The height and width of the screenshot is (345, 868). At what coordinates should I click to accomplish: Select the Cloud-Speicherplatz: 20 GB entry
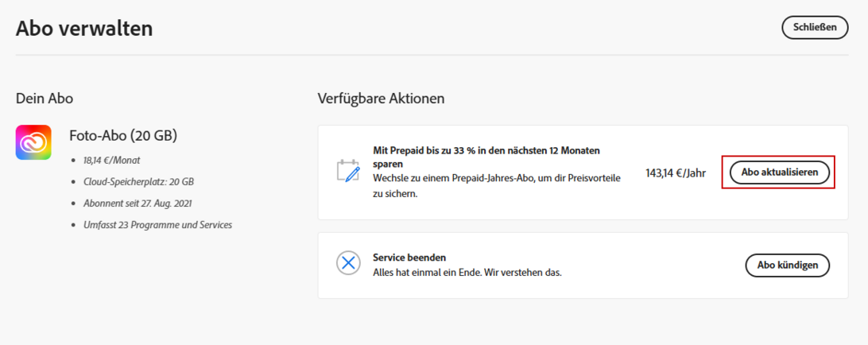click(x=138, y=181)
